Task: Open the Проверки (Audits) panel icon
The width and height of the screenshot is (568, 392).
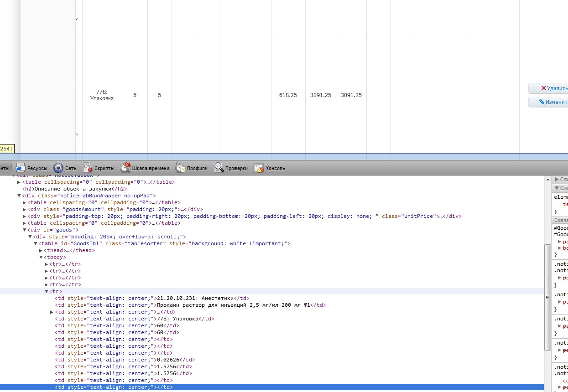Action: (x=219, y=168)
